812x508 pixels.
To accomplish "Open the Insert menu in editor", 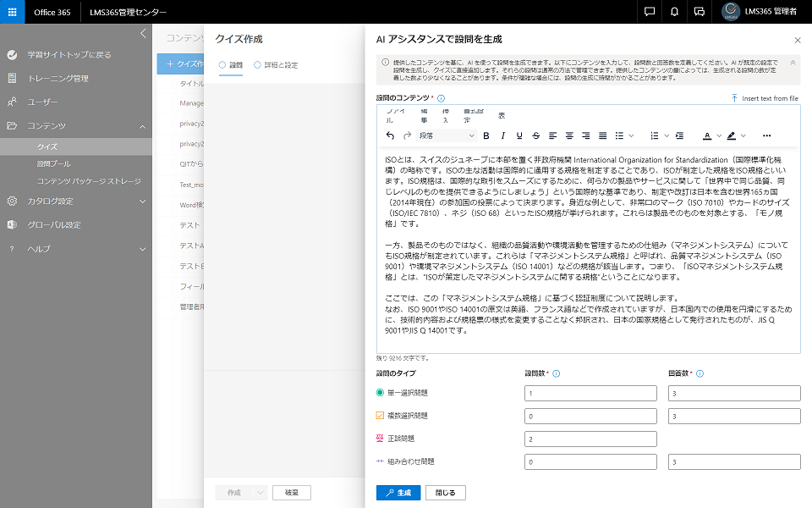I will 446,116.
